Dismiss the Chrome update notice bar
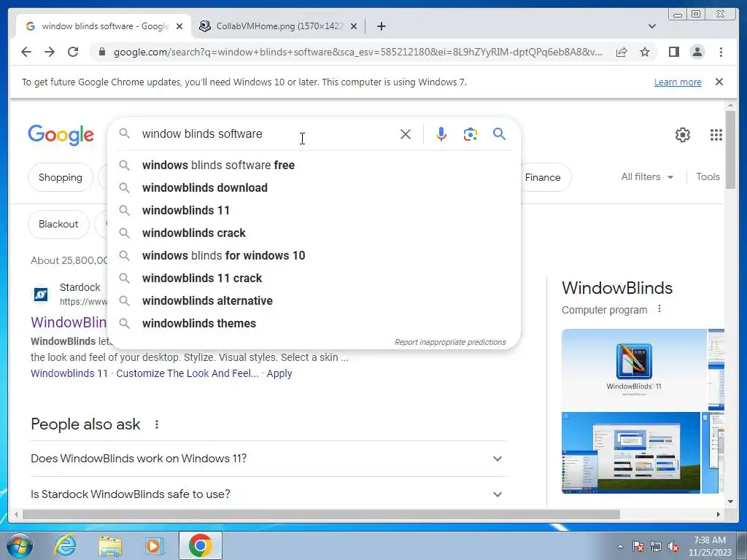 [x=719, y=82]
